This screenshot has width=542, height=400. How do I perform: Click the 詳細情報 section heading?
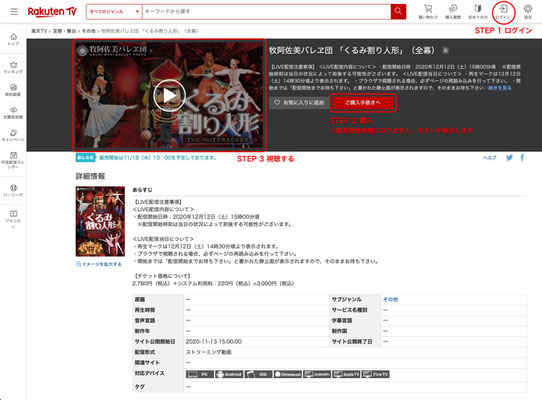91,176
